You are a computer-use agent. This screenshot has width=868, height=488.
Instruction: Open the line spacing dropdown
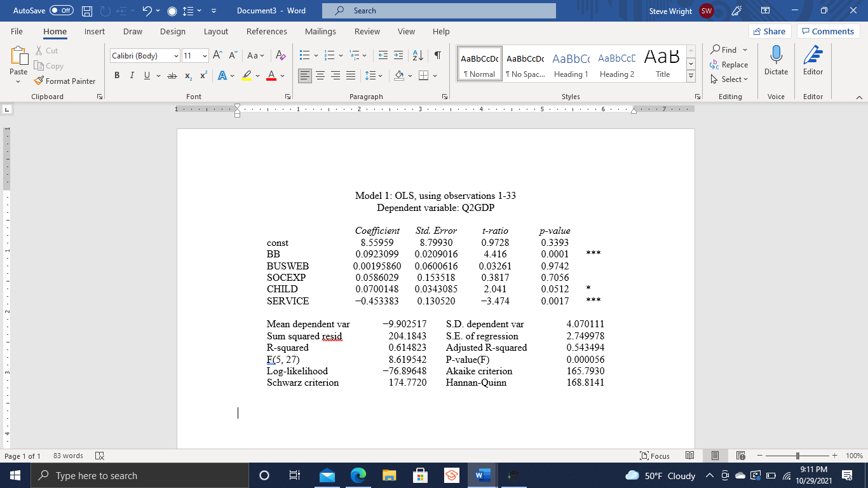[x=375, y=76]
